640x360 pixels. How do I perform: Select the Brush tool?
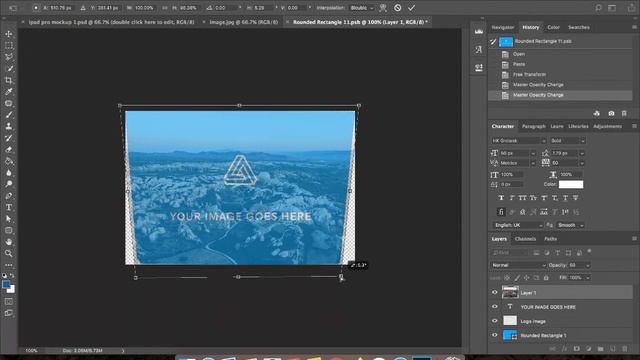[9, 115]
